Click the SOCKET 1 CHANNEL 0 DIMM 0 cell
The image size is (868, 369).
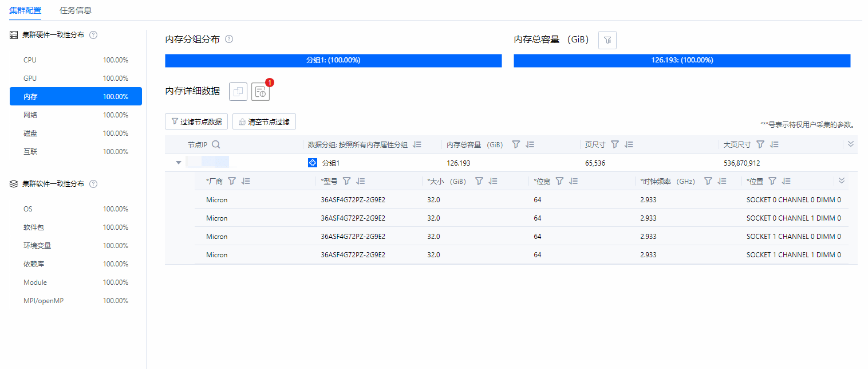[794, 237]
